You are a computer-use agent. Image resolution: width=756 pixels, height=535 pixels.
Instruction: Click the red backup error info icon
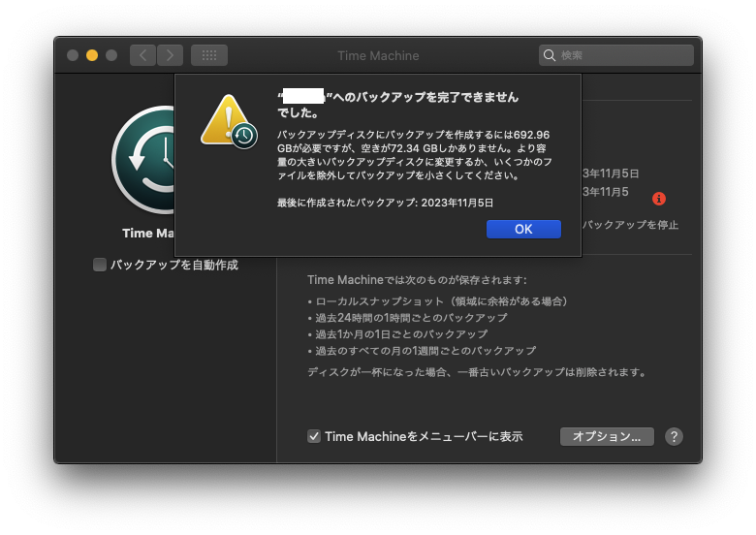click(659, 199)
